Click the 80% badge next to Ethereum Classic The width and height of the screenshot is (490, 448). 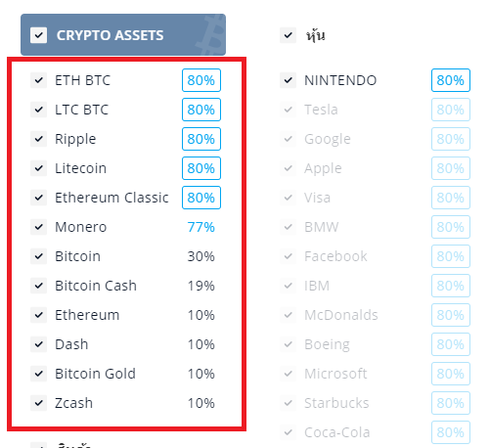[201, 198]
